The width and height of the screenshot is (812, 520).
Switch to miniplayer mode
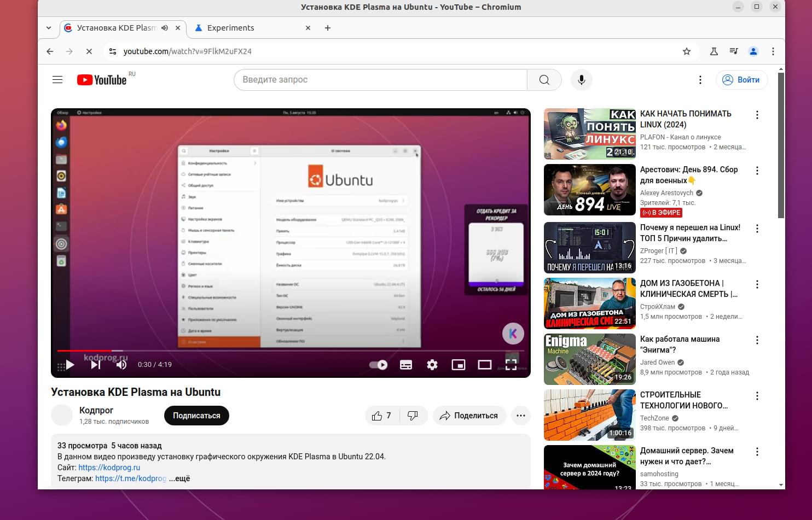click(459, 365)
